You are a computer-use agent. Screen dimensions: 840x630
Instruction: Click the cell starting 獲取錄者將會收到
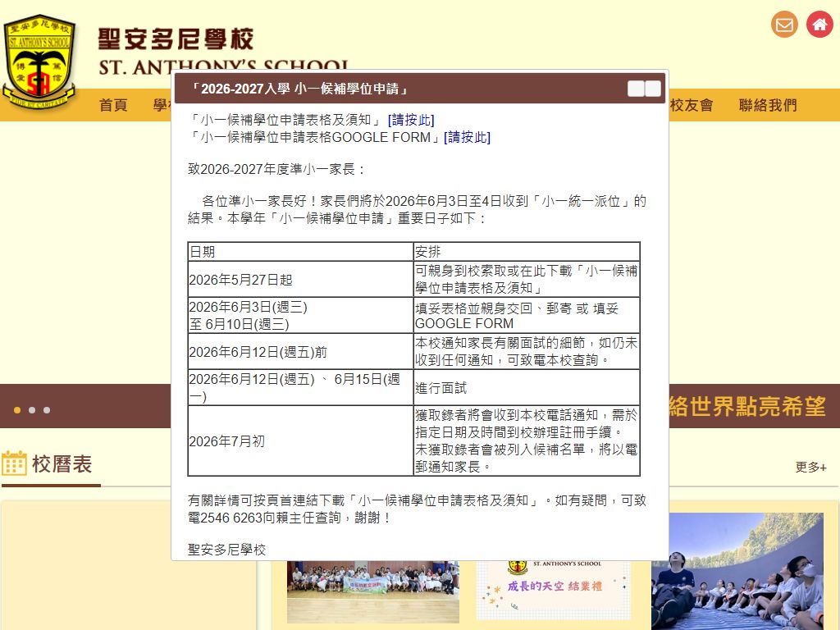(527, 441)
